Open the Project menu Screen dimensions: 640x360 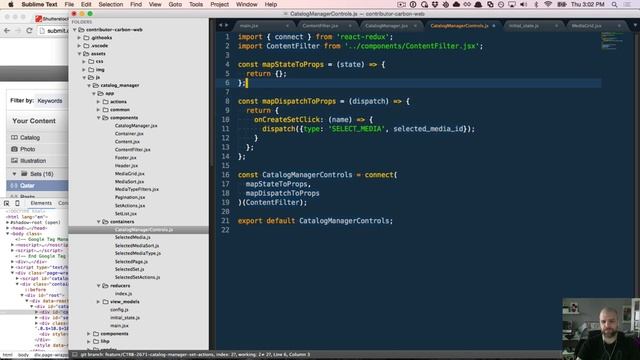219,4
